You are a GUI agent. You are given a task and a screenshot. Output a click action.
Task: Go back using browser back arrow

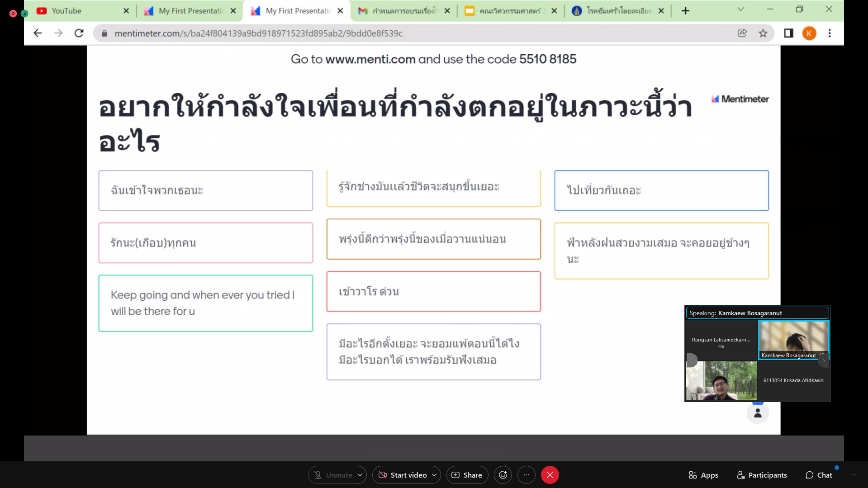38,33
